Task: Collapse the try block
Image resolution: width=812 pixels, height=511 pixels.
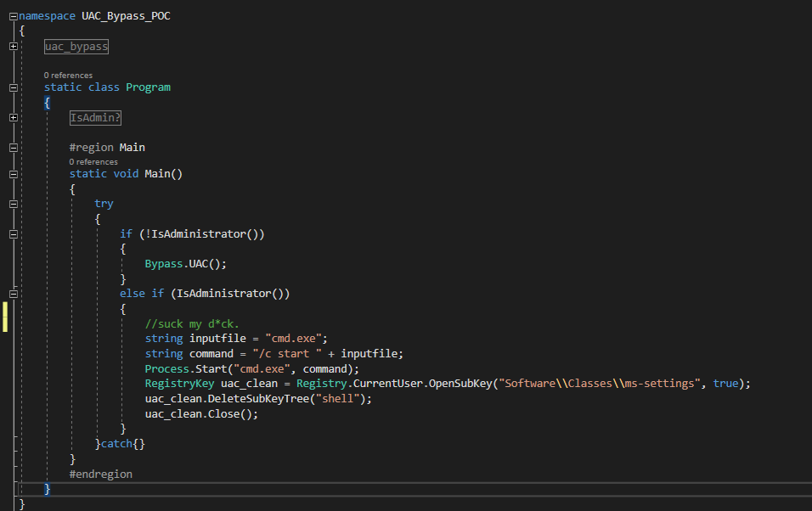Action: (x=14, y=204)
